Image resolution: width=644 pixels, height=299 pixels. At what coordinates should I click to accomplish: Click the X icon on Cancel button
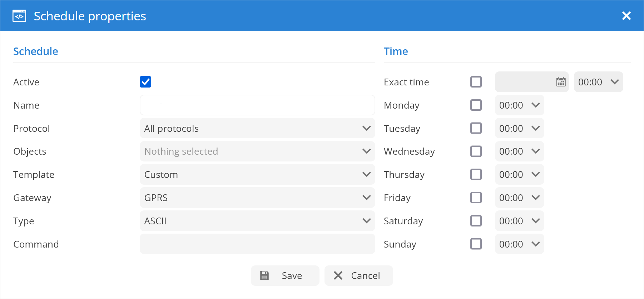pos(338,275)
